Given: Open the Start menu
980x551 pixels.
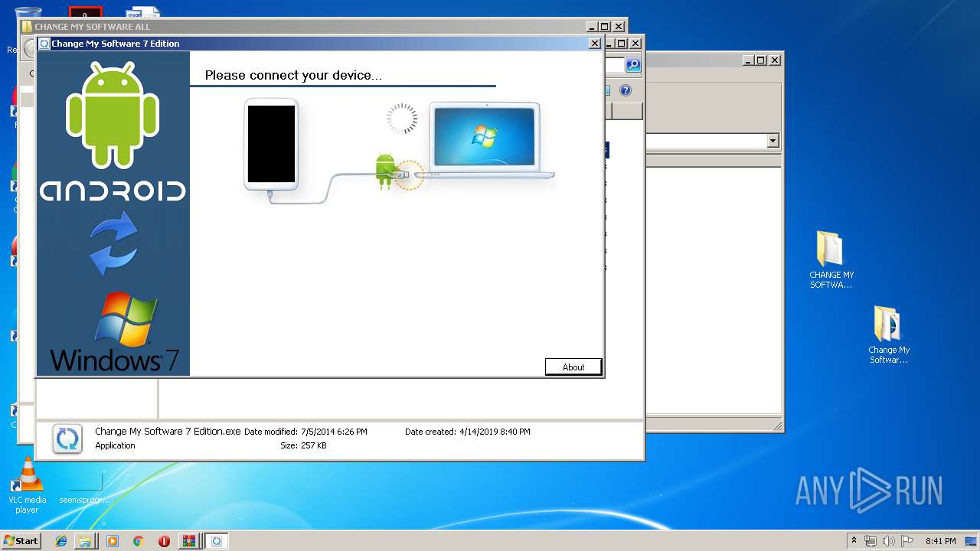Looking at the screenshot, I should pos(21,540).
